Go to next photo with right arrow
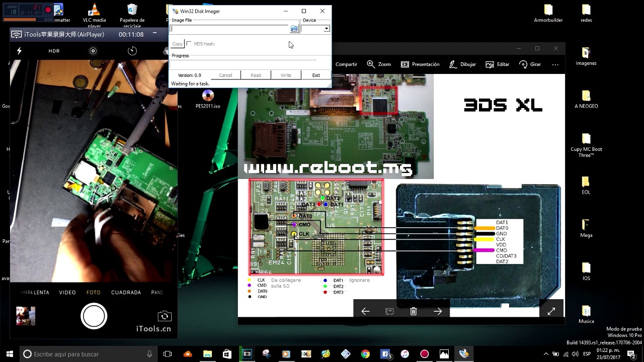Viewport: 644px width, 362px height. click(x=438, y=311)
